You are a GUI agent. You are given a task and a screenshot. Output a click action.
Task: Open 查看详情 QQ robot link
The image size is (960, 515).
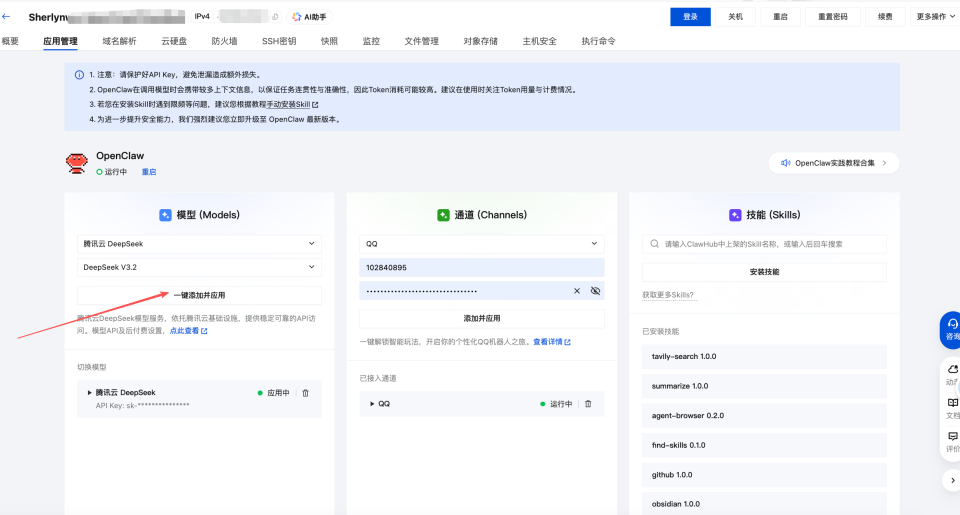[552, 342]
